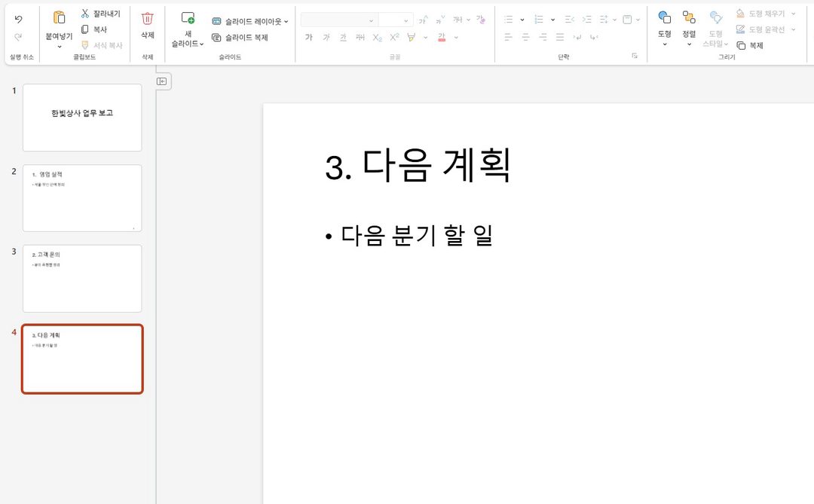Open the 도형 채우기 shape fill menu

(766, 14)
